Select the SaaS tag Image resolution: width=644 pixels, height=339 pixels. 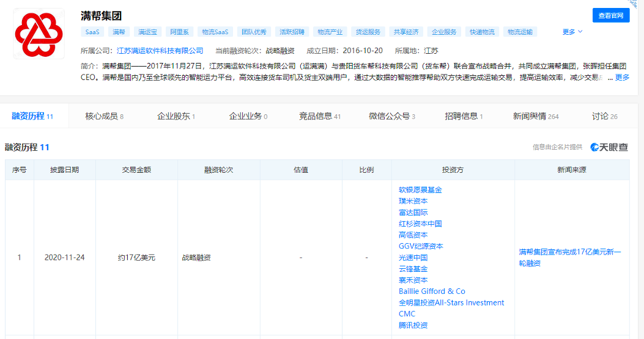(x=92, y=32)
